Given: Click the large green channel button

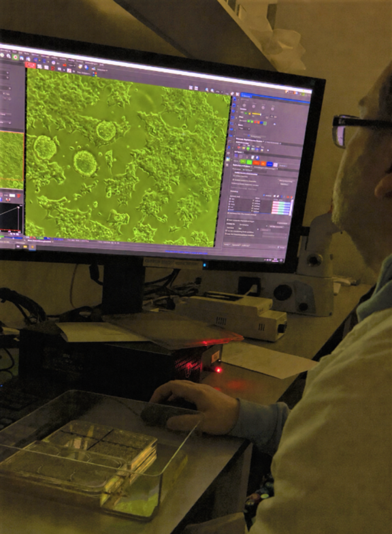Looking at the screenshot, I should click(x=244, y=161).
